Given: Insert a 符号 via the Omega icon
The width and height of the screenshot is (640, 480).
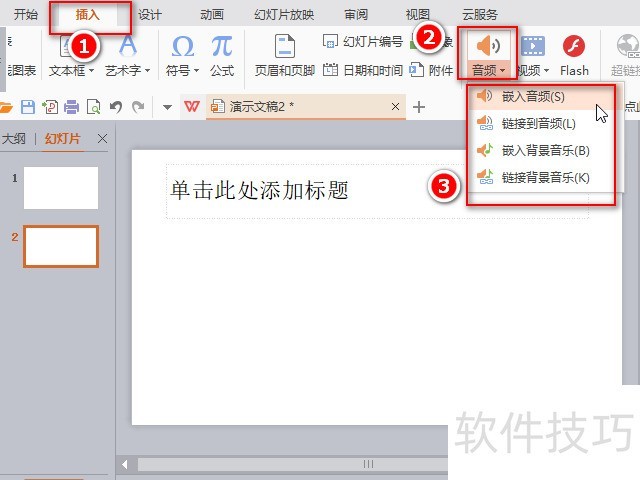Looking at the screenshot, I should point(182,46).
